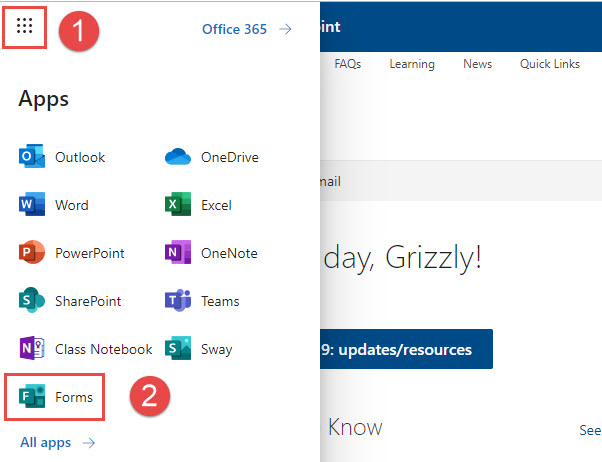This screenshot has width=602, height=462.
Task: Open the Office 365 link
Action: pyautogui.click(x=234, y=29)
